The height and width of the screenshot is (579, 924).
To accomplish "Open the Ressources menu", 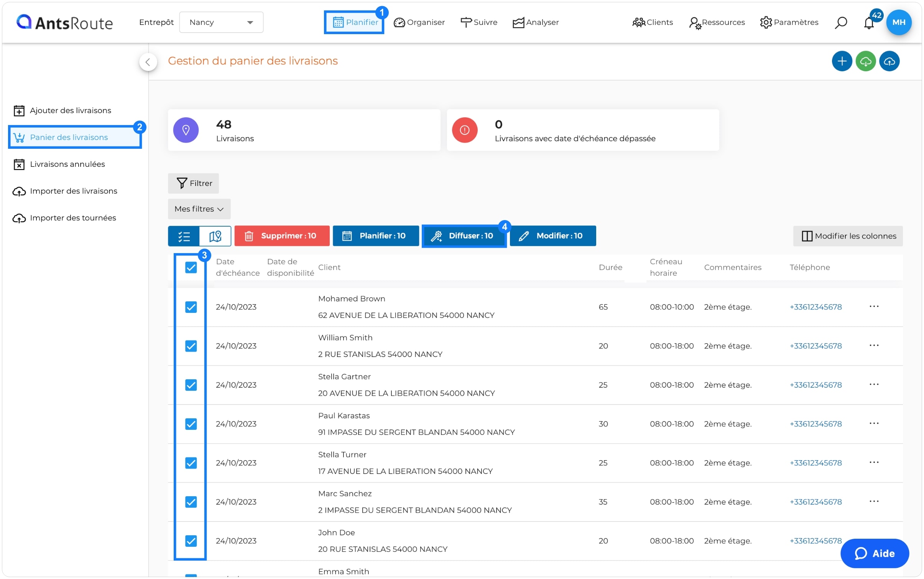I will click(717, 22).
